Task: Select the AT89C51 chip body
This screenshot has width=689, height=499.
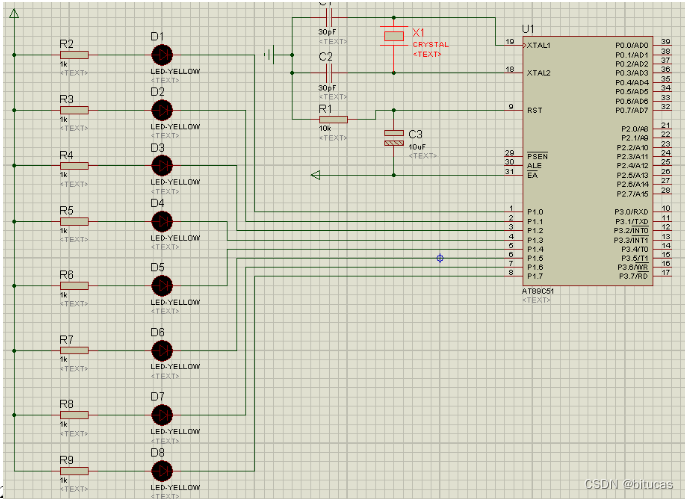Action: [x=587, y=161]
